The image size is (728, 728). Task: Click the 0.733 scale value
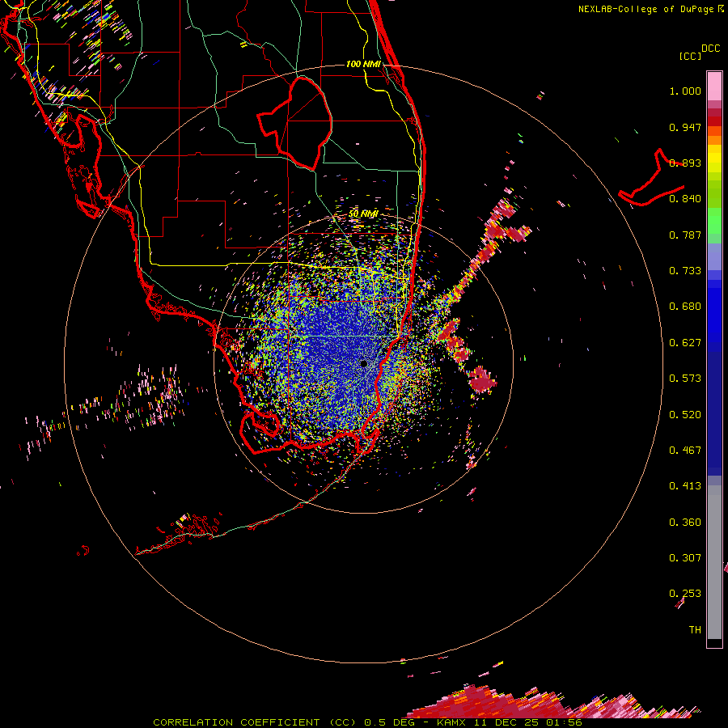click(685, 271)
